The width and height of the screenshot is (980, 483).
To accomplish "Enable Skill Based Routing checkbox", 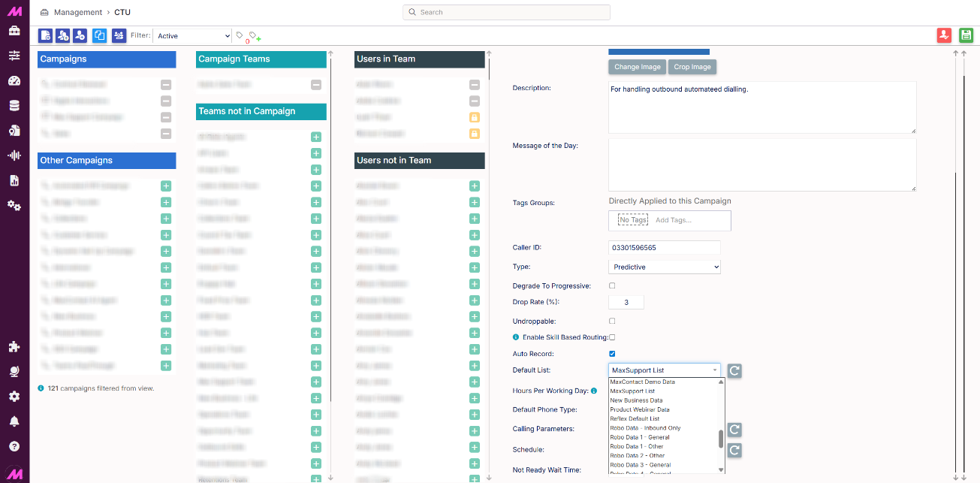I will pos(612,337).
